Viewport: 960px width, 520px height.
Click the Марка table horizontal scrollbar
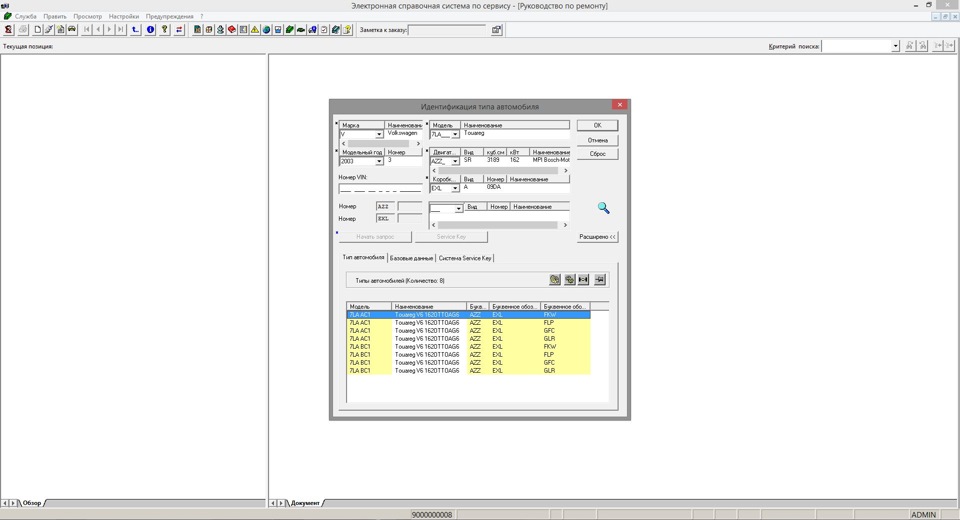[380, 143]
